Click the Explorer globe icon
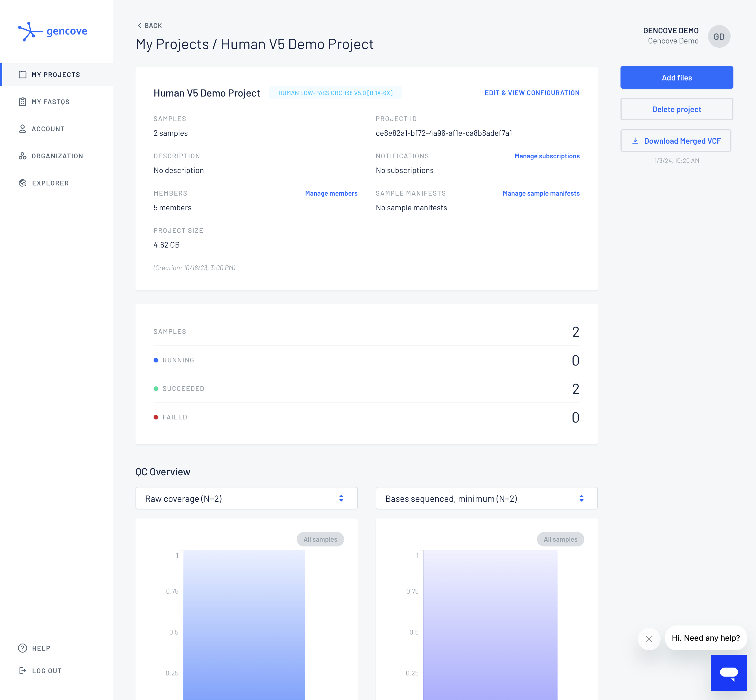Image resolution: width=756 pixels, height=700 pixels. 23,183
